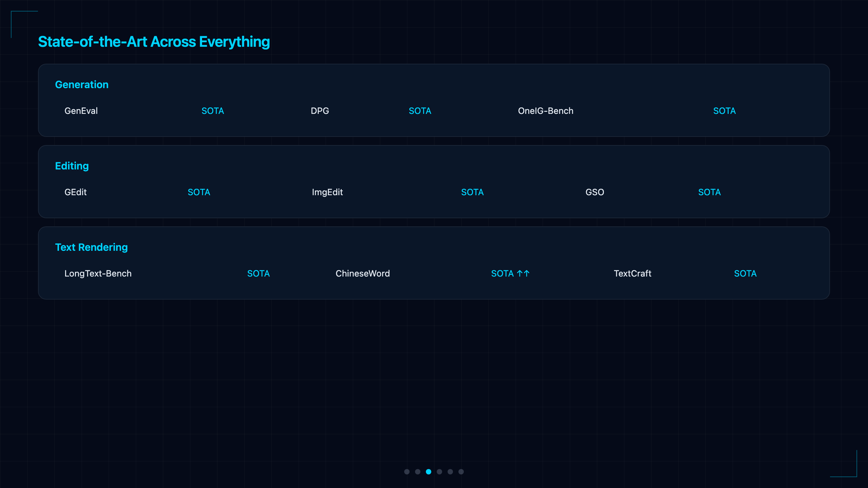Click the GSO benchmark label
The width and height of the screenshot is (868, 488).
[595, 192]
